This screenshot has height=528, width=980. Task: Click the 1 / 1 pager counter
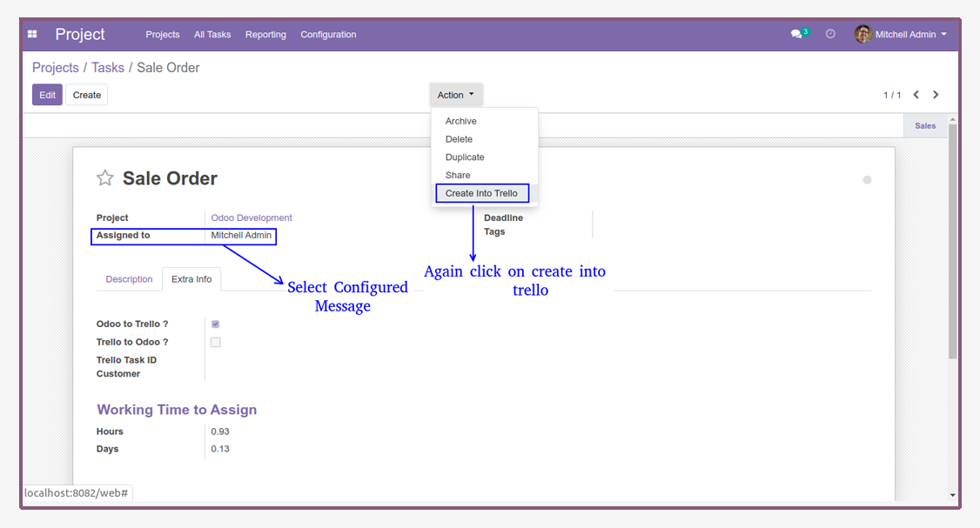892,95
